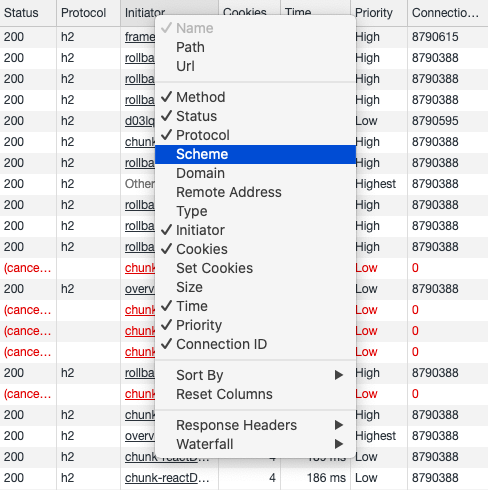The height and width of the screenshot is (490, 488).
Task: Select the highlighted Scheme menu item
Action: (x=255, y=154)
